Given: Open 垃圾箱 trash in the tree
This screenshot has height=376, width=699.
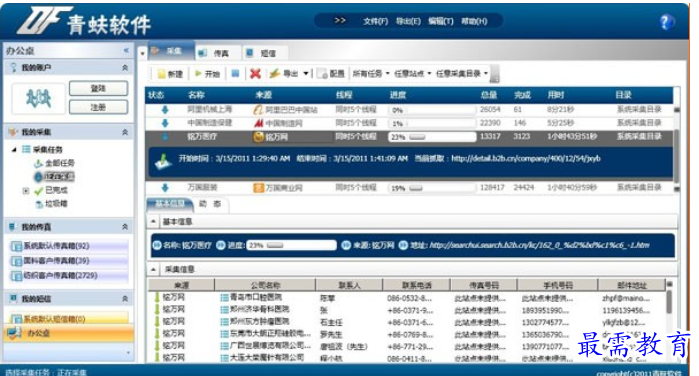Looking at the screenshot, I should [x=56, y=204].
